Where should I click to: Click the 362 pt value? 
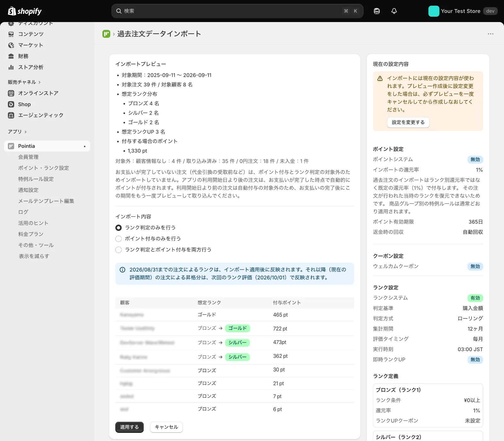coord(280,356)
